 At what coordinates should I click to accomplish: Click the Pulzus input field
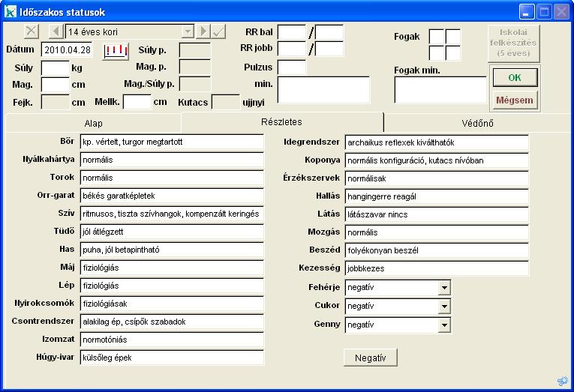(292, 67)
